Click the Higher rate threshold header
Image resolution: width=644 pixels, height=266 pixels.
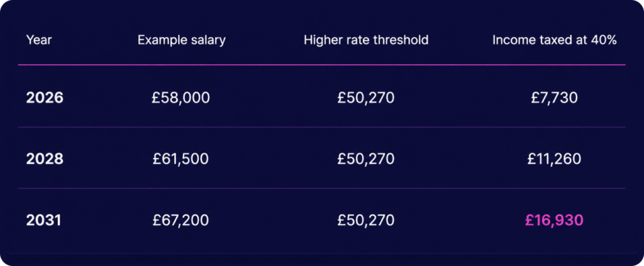click(366, 40)
